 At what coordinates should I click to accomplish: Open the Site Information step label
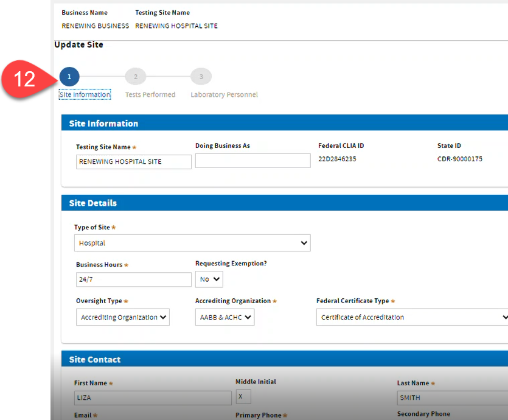pos(85,94)
